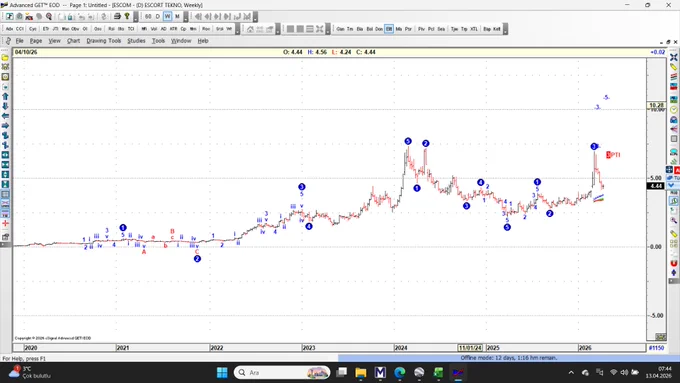Click the Pcl toolbar button

tap(431, 29)
